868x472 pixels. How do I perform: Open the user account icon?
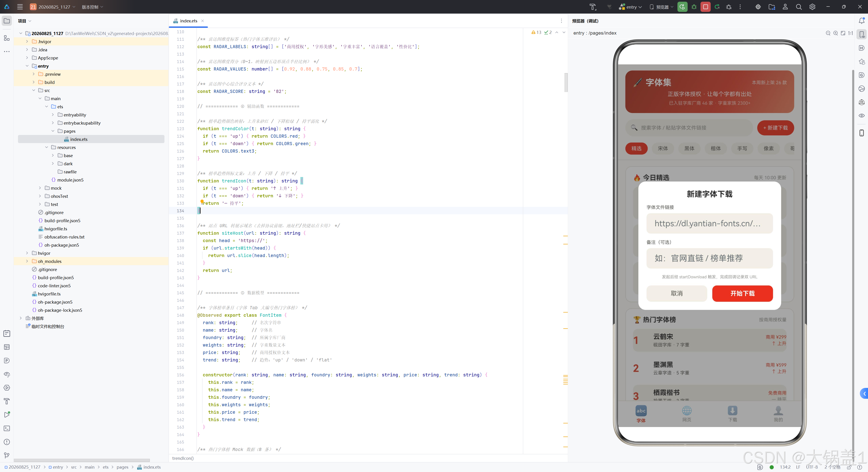(x=785, y=7)
